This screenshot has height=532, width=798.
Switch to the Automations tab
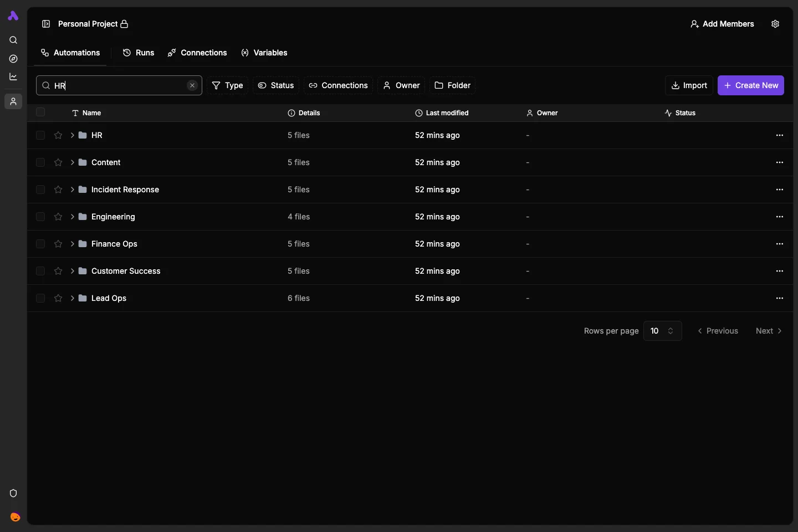point(70,53)
